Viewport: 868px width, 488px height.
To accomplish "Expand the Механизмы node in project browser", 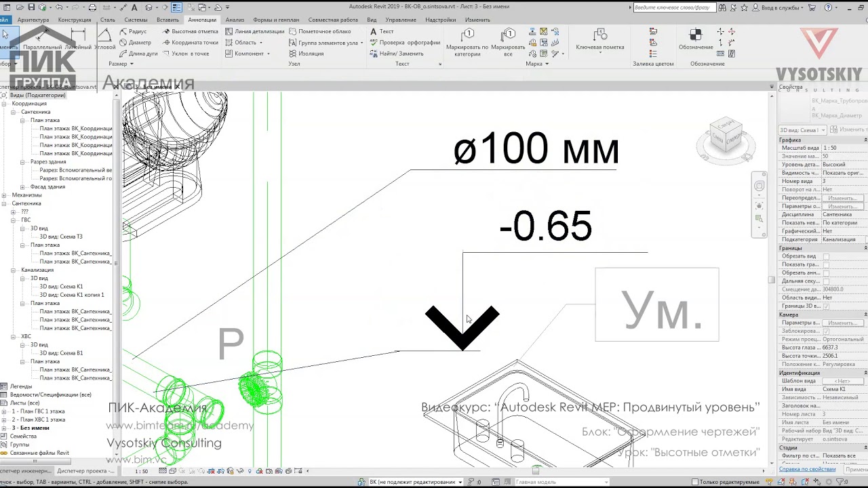I will coord(4,195).
